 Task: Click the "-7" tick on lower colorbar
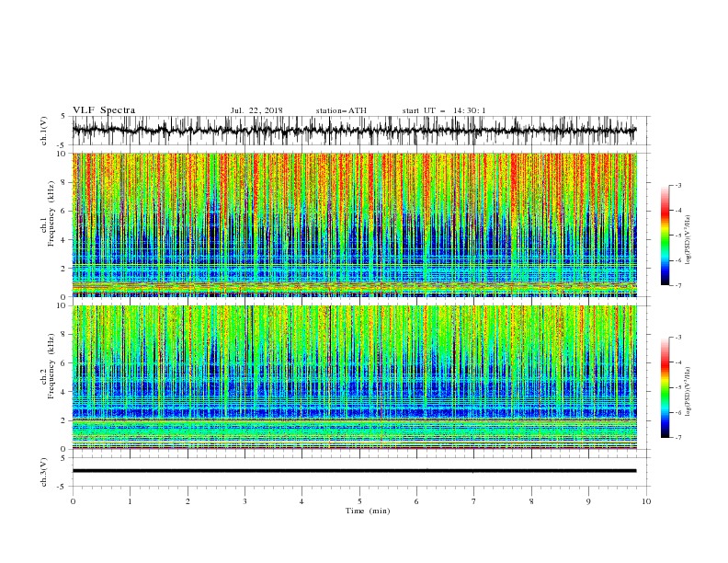[678, 437]
